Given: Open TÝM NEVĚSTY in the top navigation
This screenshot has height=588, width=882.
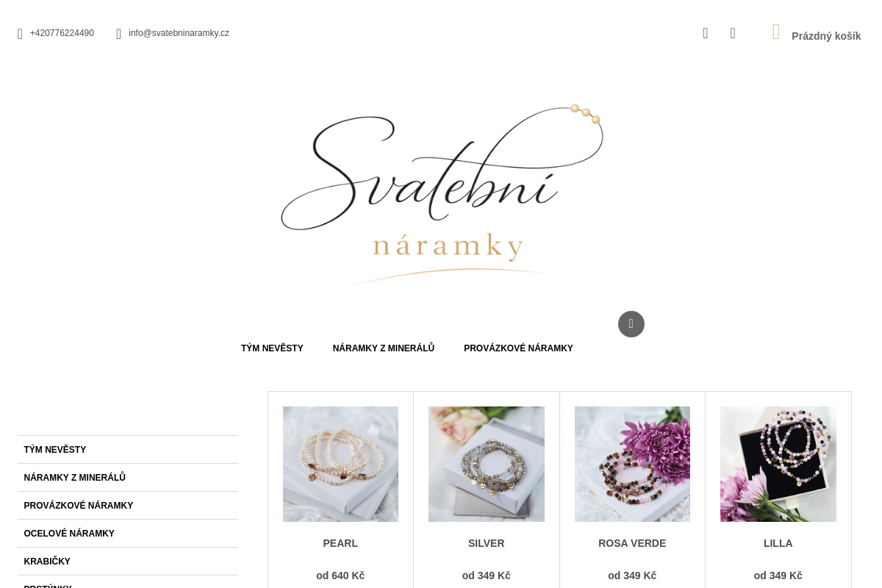Looking at the screenshot, I should tap(272, 348).
